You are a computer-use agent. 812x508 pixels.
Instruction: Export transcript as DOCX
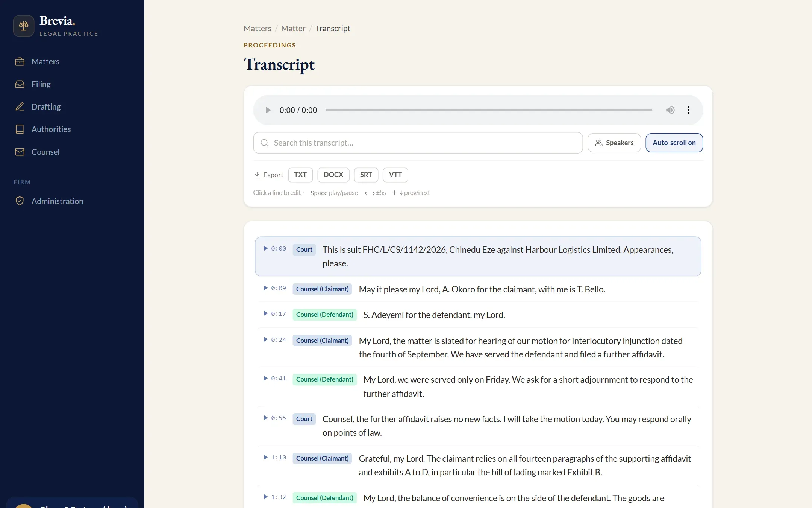[333, 175]
